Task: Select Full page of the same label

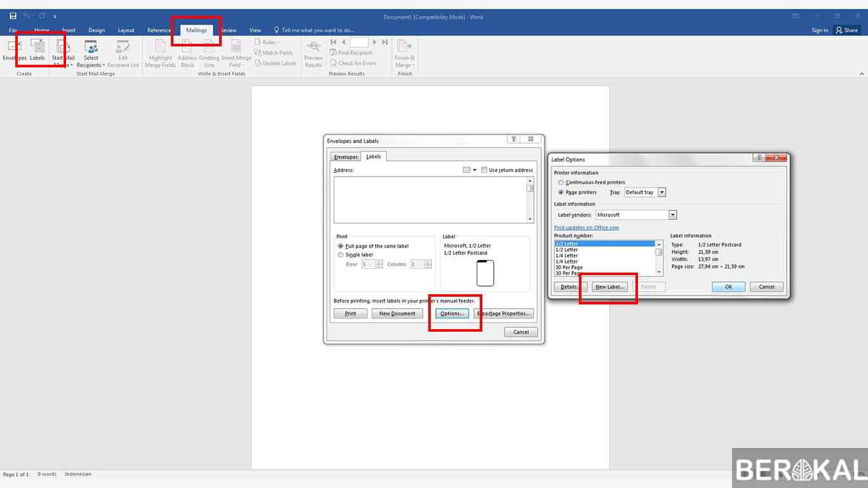Action: coord(374,246)
